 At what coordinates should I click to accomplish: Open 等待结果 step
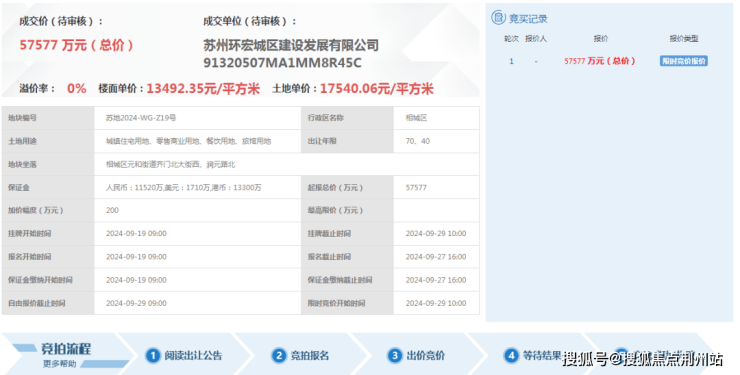542,355
